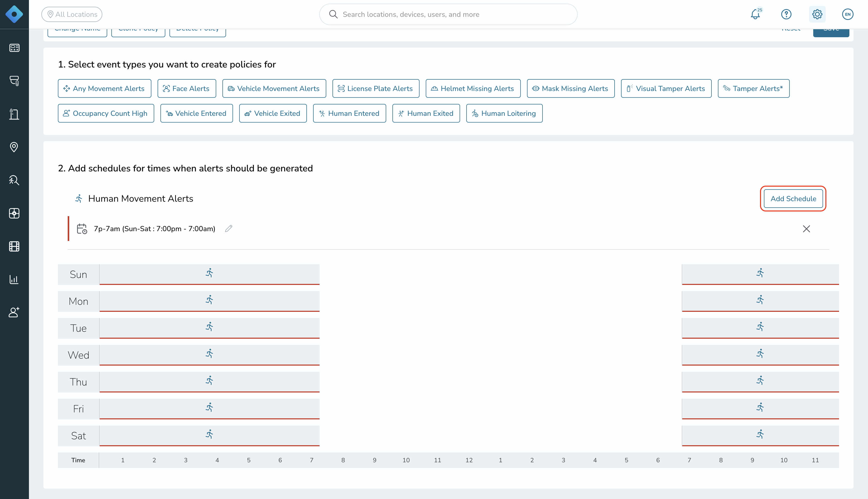Image resolution: width=868 pixels, height=499 pixels.
Task: Select License Plate Alerts event type
Action: click(x=376, y=88)
